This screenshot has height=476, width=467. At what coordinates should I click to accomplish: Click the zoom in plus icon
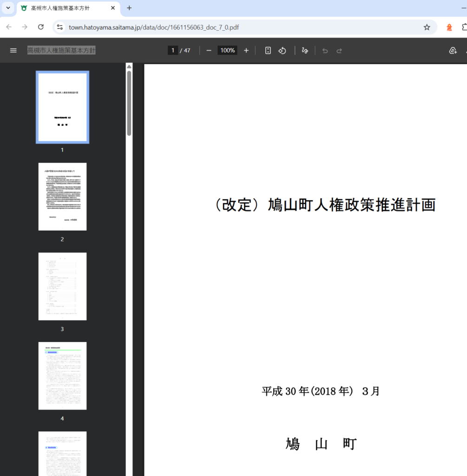[x=246, y=50]
